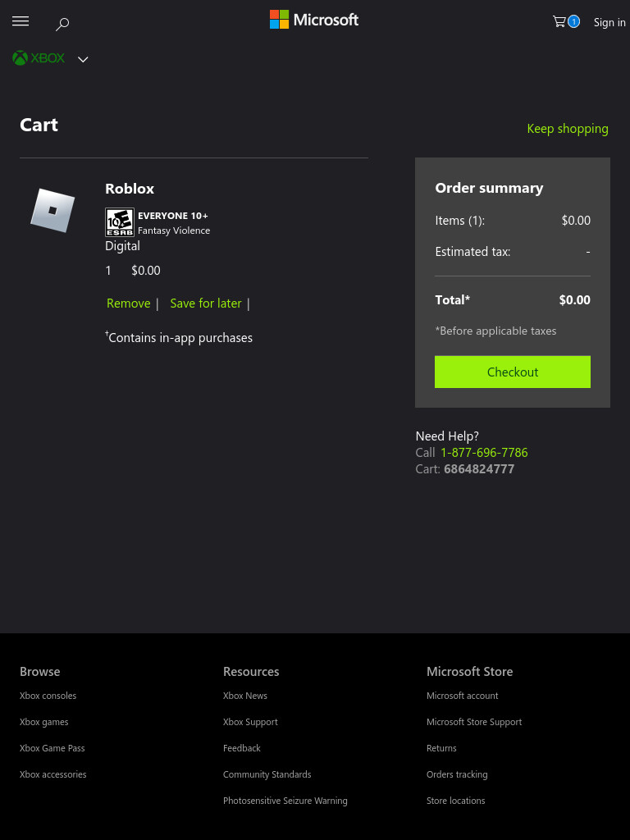Go to Microsoft logo homepage
This screenshot has height=840, width=630.
coord(314,20)
